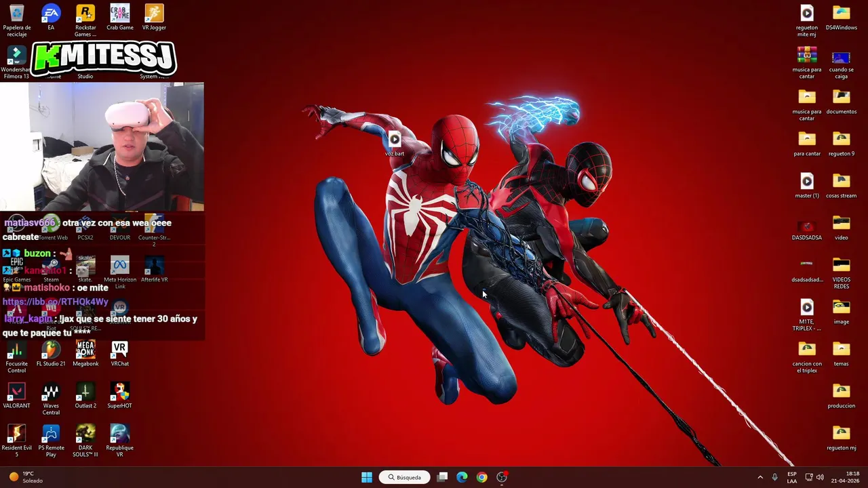This screenshot has width=868, height=488.
Task: Select the Crab Game shortcut
Action: coord(119,18)
